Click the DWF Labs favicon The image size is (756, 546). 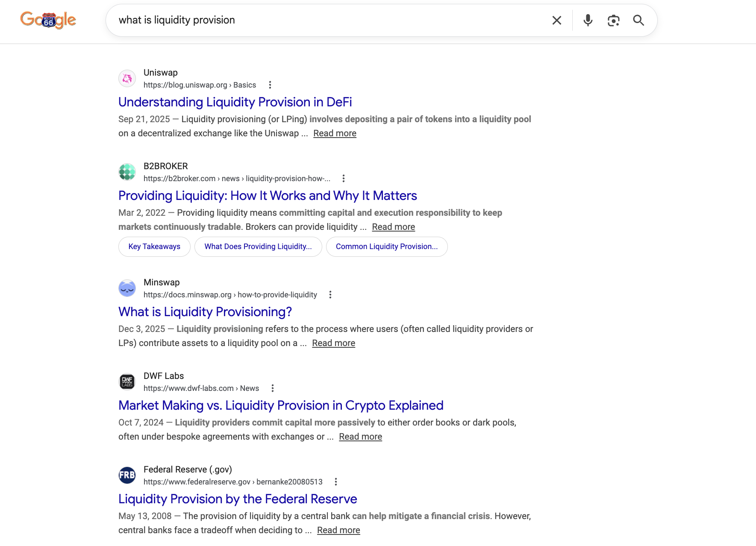tap(127, 382)
